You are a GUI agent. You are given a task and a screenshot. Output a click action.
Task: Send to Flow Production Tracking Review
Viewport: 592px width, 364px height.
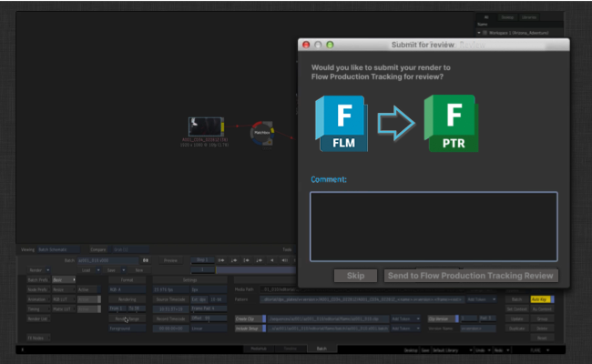pos(471,276)
